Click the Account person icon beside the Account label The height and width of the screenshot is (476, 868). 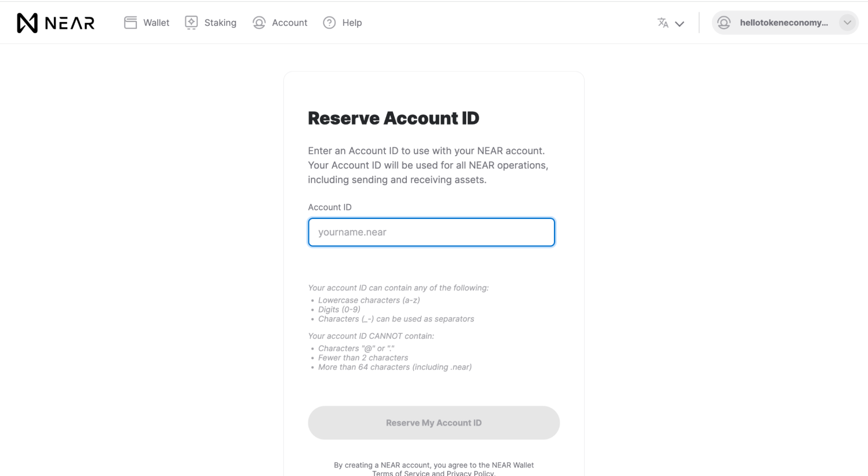click(259, 23)
